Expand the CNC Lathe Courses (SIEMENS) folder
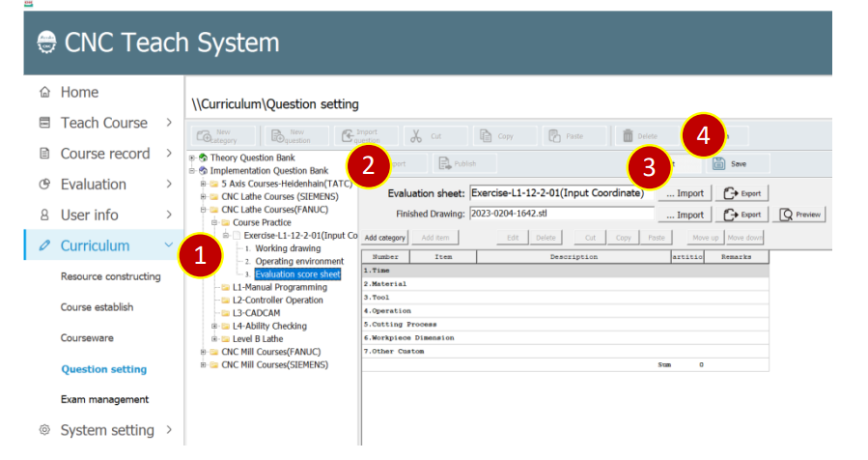 tap(203, 197)
